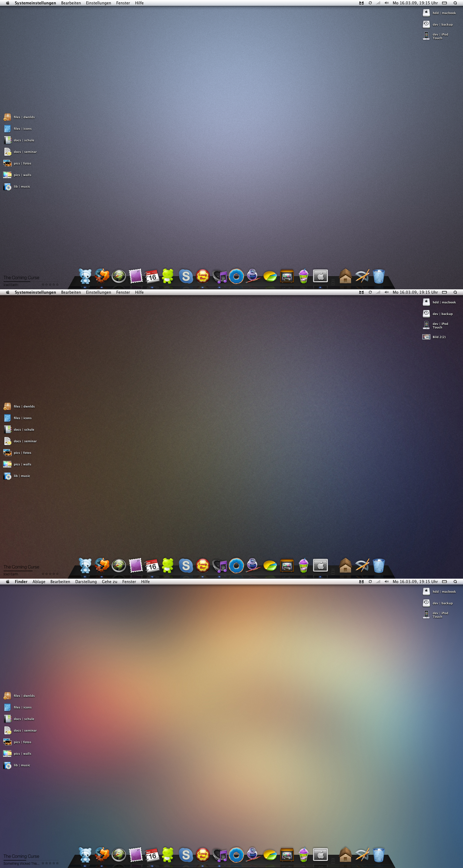Click 'Something Wicked This...' album text in bottom screenshot
463x868 pixels.
[21, 863]
